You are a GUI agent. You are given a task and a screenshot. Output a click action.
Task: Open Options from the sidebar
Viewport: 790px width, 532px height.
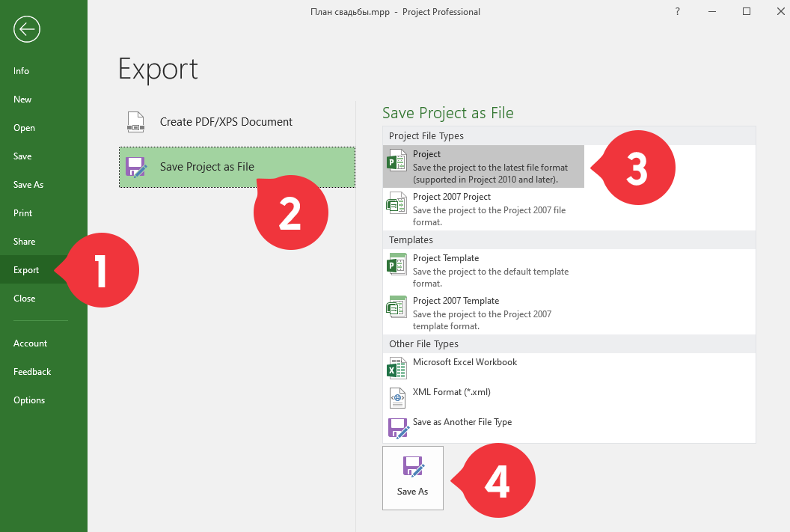[x=44, y=400]
